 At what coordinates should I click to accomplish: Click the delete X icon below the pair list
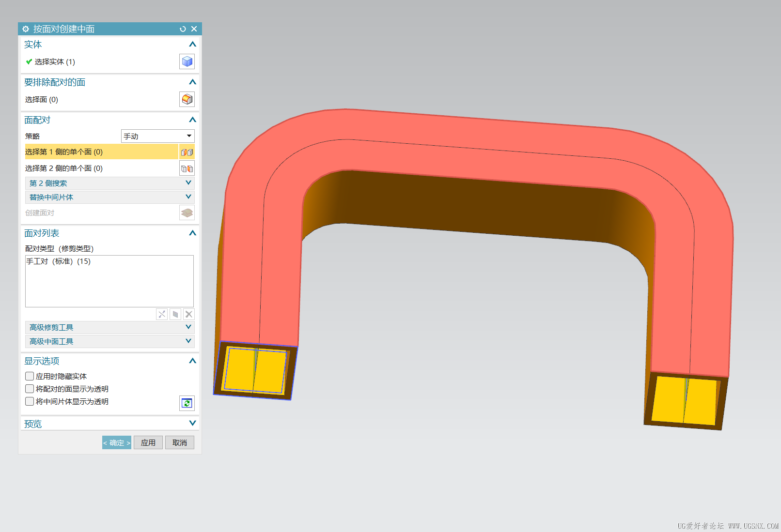(189, 314)
